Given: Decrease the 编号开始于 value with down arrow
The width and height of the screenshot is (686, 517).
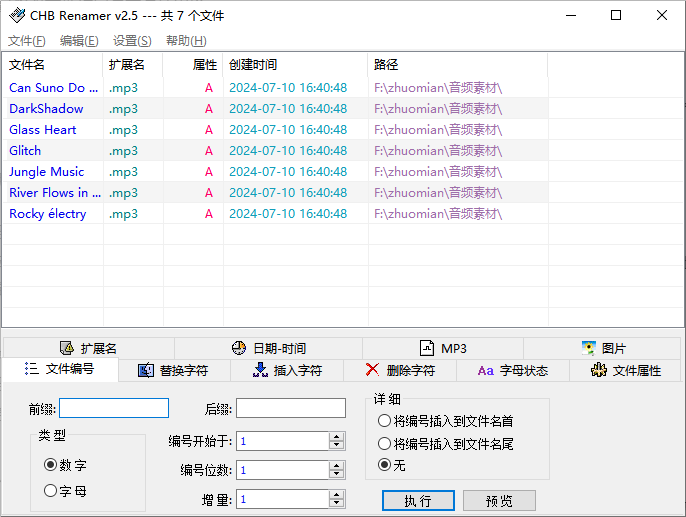Looking at the screenshot, I should pos(336,445).
